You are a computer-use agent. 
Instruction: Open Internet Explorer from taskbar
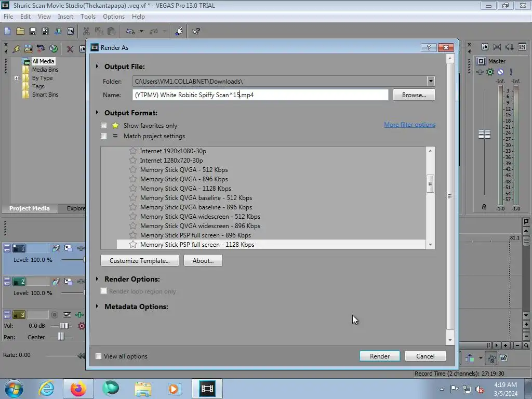[46, 389]
